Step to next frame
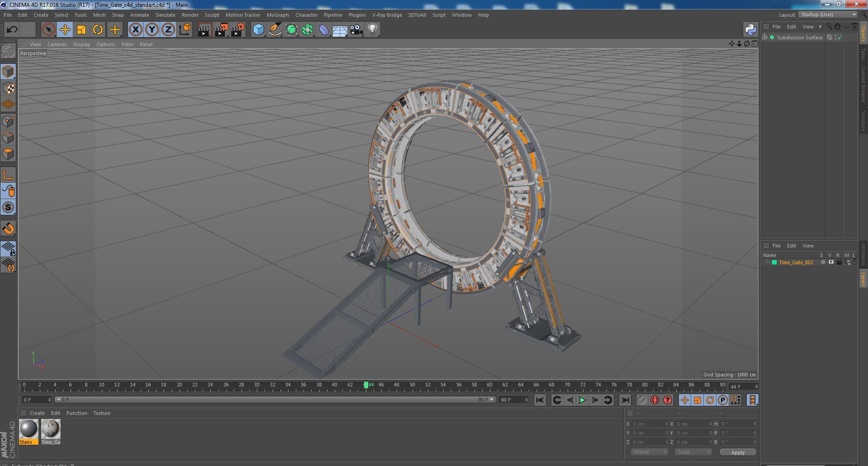 point(595,400)
